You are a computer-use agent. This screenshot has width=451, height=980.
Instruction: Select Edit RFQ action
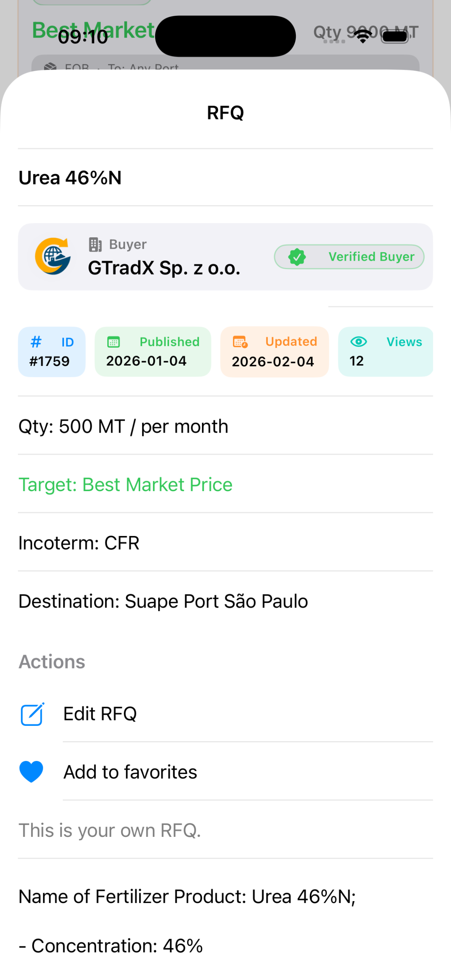tap(100, 714)
